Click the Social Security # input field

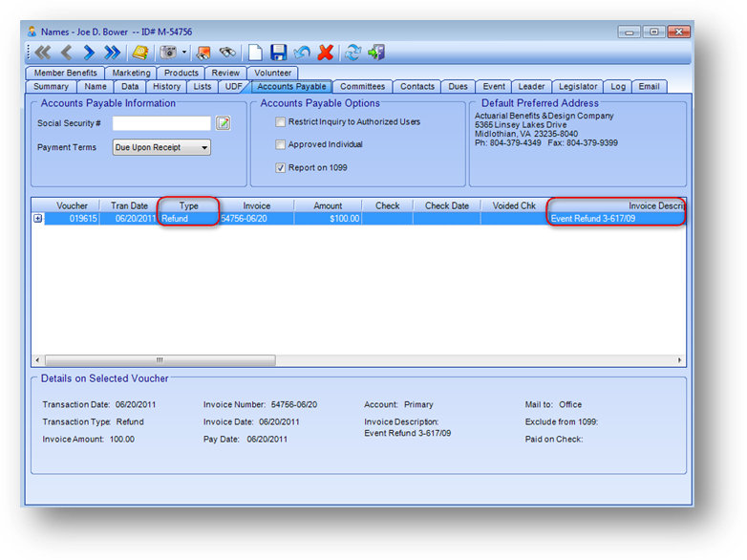coord(161,123)
